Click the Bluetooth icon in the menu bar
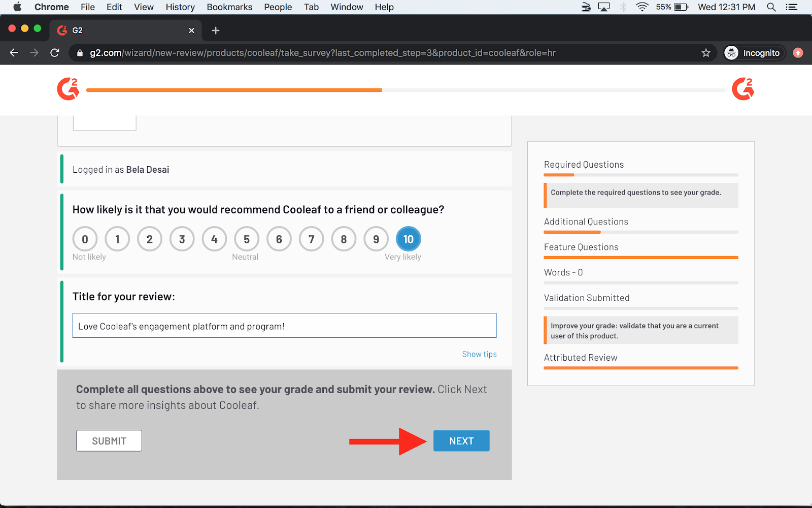The image size is (812, 508). coord(623,7)
